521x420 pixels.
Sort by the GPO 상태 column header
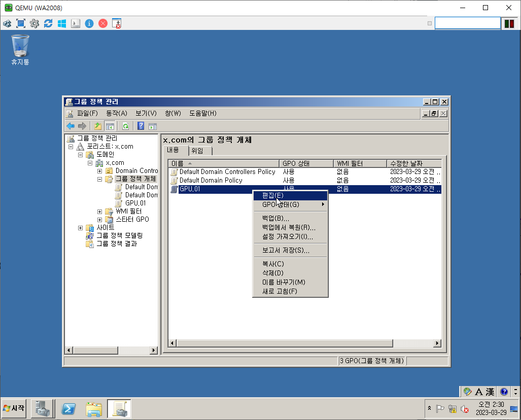click(x=306, y=163)
